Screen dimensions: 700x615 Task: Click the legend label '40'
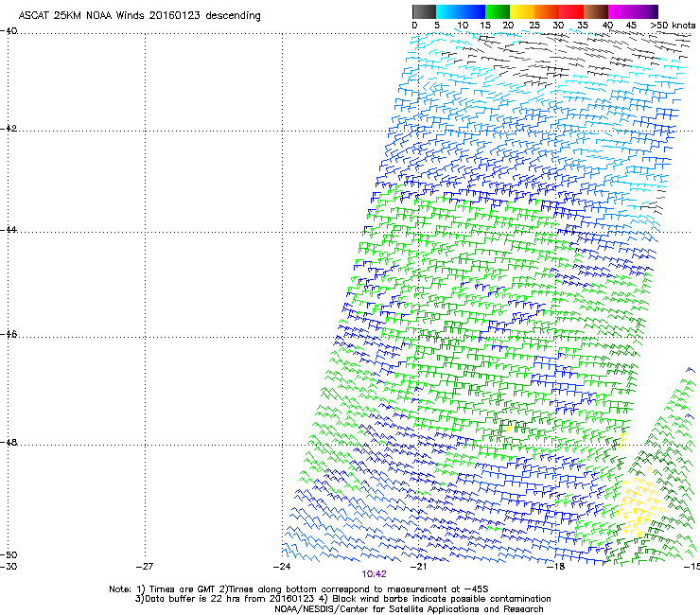point(607,26)
